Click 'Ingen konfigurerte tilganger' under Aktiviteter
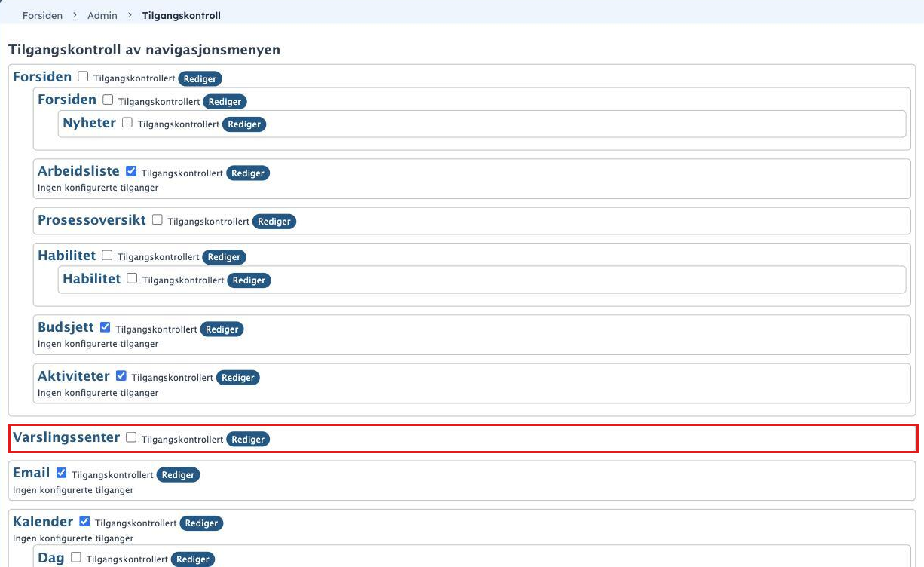The image size is (924, 567). (x=98, y=393)
